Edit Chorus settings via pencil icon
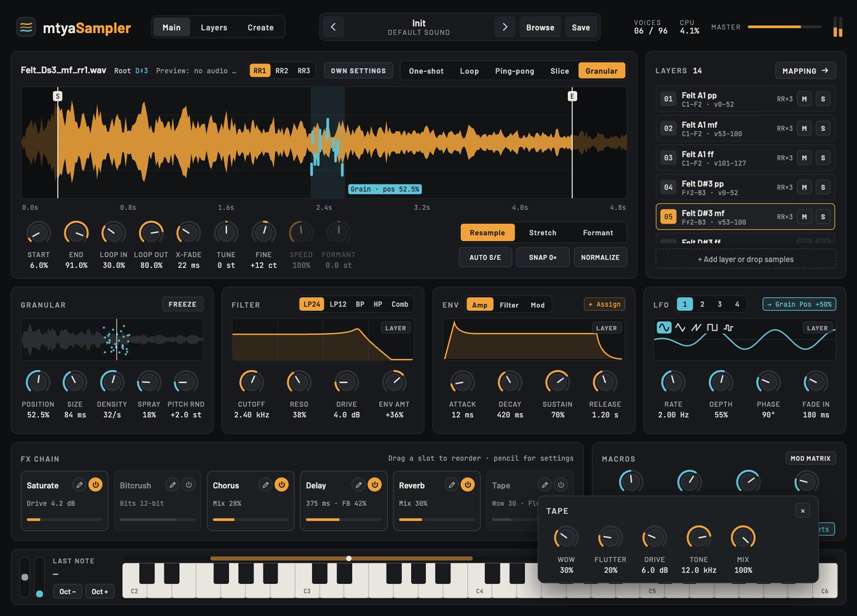This screenshot has height=616, width=857. 266,485
